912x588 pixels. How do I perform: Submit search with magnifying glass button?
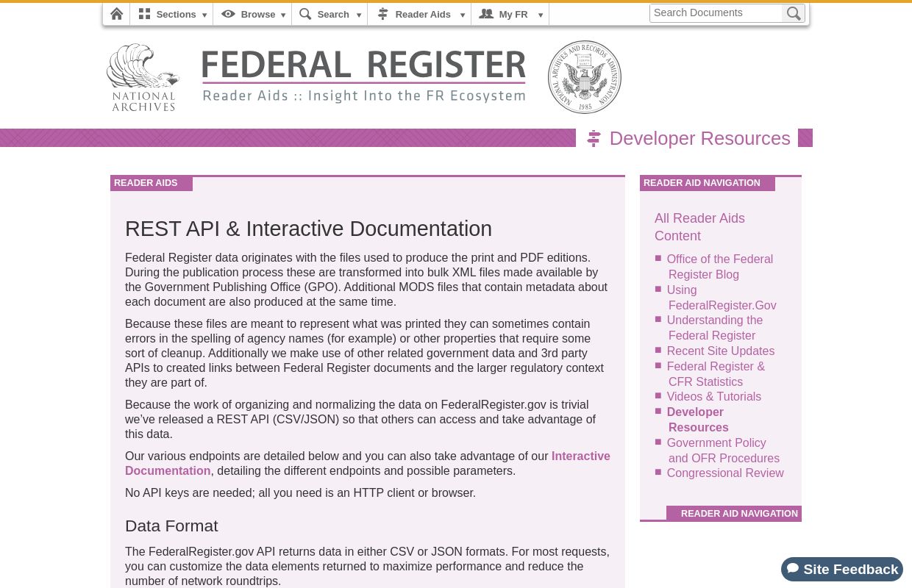pos(794,13)
